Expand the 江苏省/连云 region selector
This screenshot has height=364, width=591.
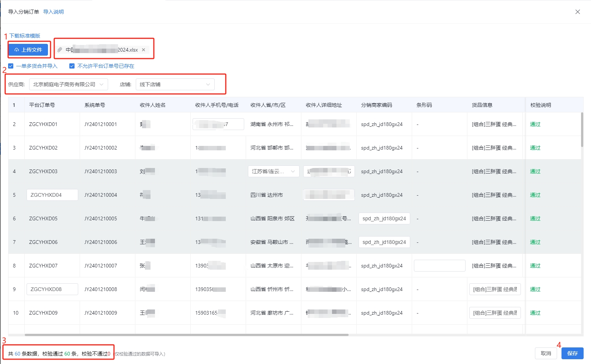tap(273, 171)
